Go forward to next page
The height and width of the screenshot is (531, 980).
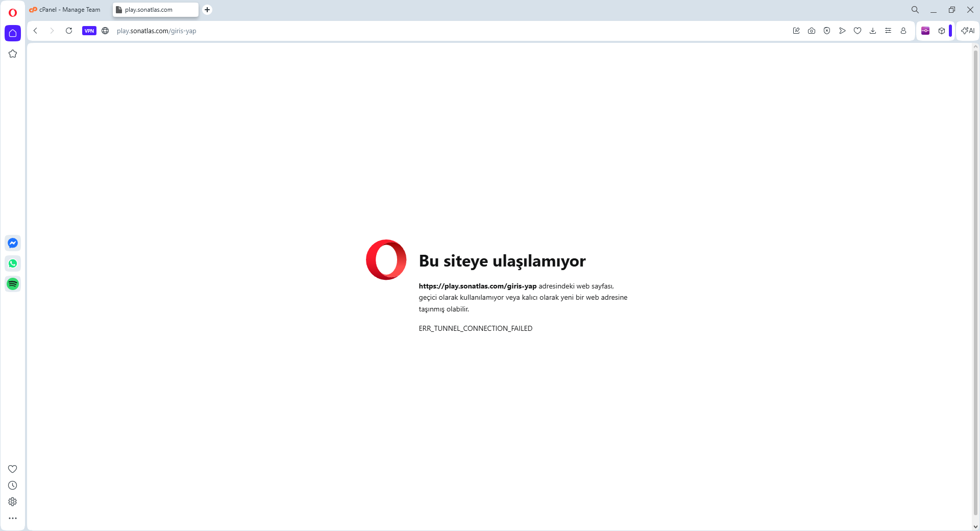[52, 31]
